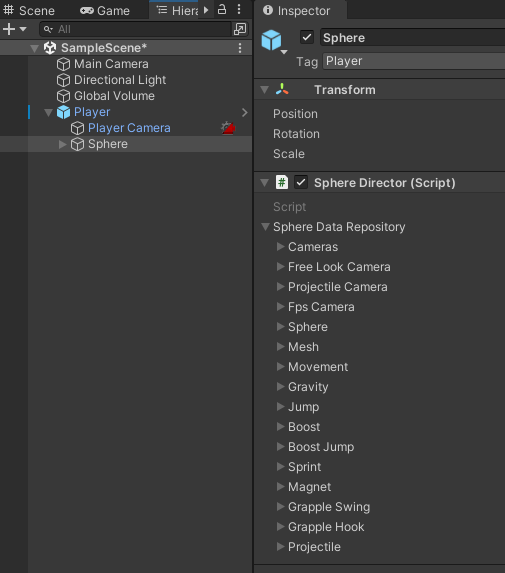
Task: Collapse the SampleScene foldout arrow
Action: (x=34, y=48)
